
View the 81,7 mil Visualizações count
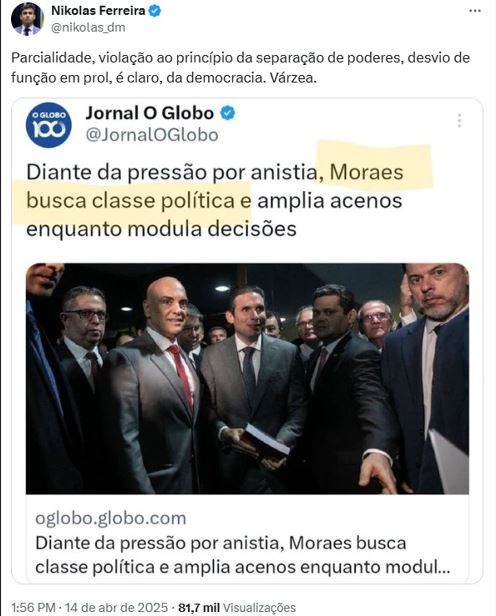[x=237, y=607]
